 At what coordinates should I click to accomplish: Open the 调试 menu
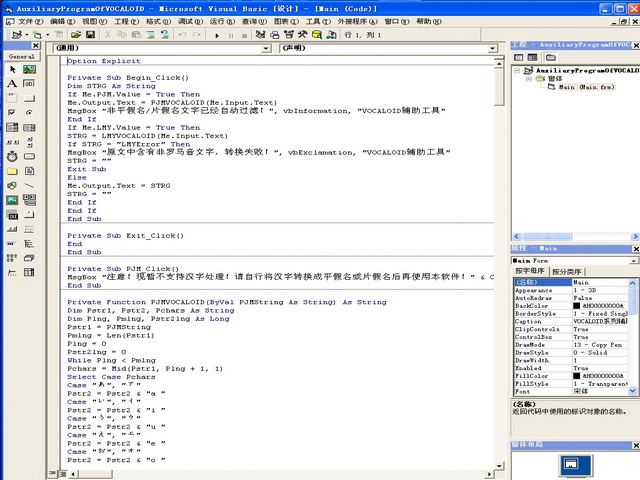[190, 21]
